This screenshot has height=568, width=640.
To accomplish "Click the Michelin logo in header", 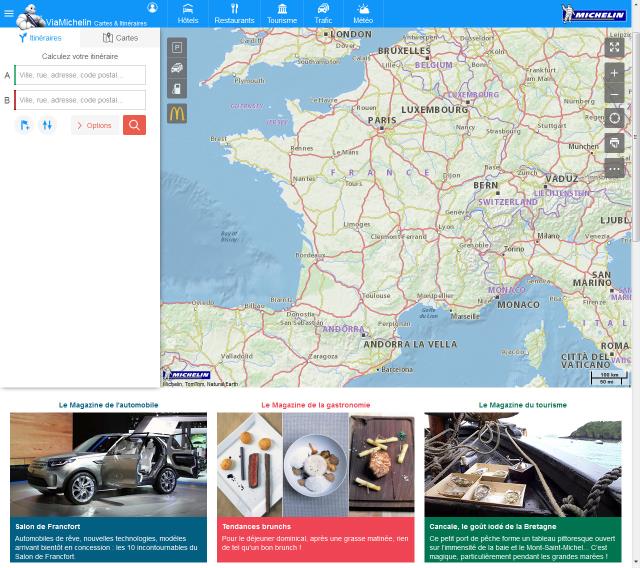I will 593,14.
